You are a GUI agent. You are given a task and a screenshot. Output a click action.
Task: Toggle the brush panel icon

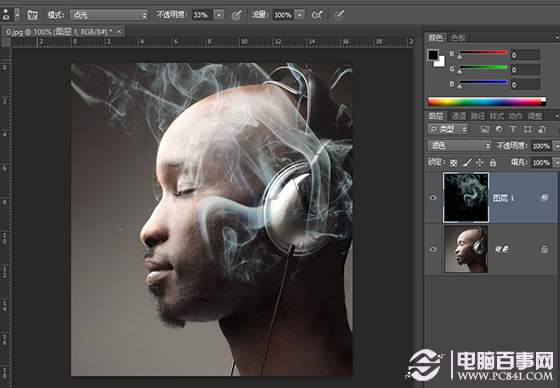click(x=32, y=15)
